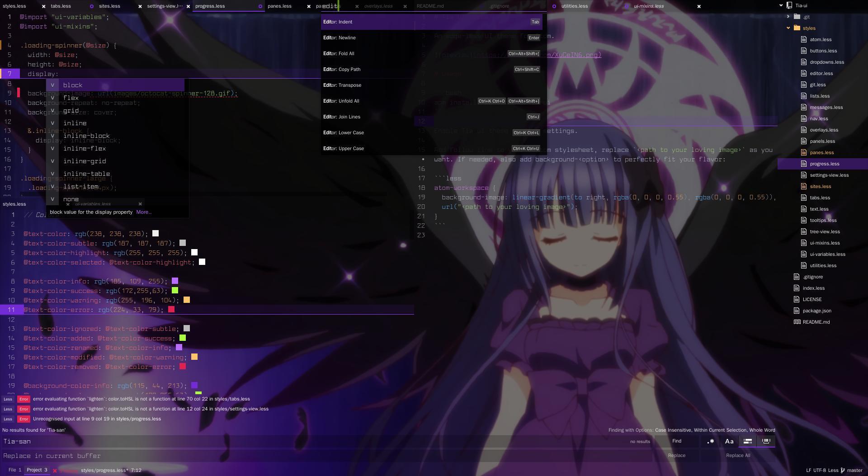
Task: Click the file icon beside .gitignore in the tree view
Action: coord(797,277)
